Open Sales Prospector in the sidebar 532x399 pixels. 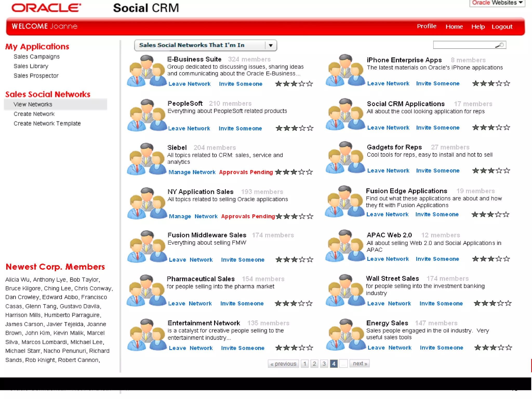tap(36, 76)
